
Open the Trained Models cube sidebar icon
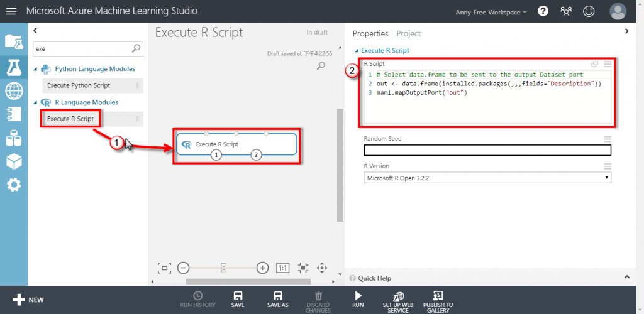tap(14, 162)
